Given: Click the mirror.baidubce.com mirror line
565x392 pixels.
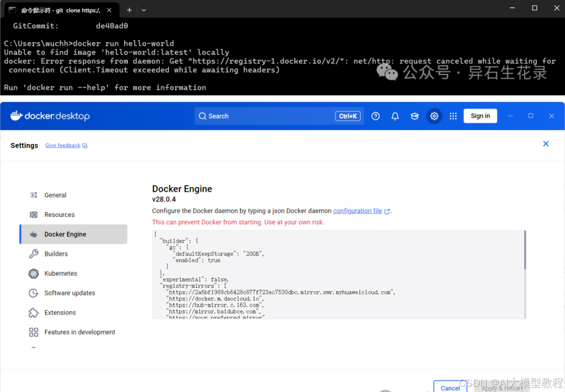Looking at the screenshot, I should click(214, 312).
